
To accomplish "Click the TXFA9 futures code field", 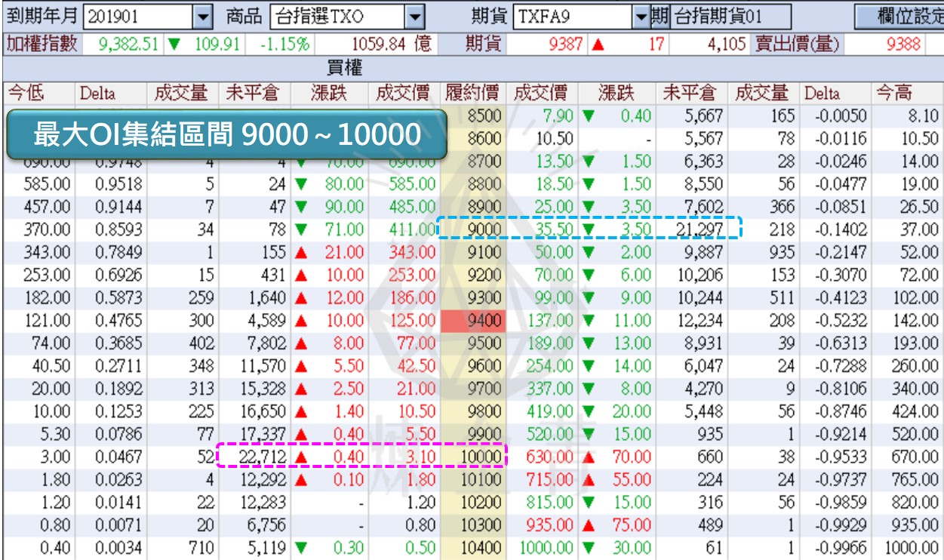I will [x=573, y=15].
